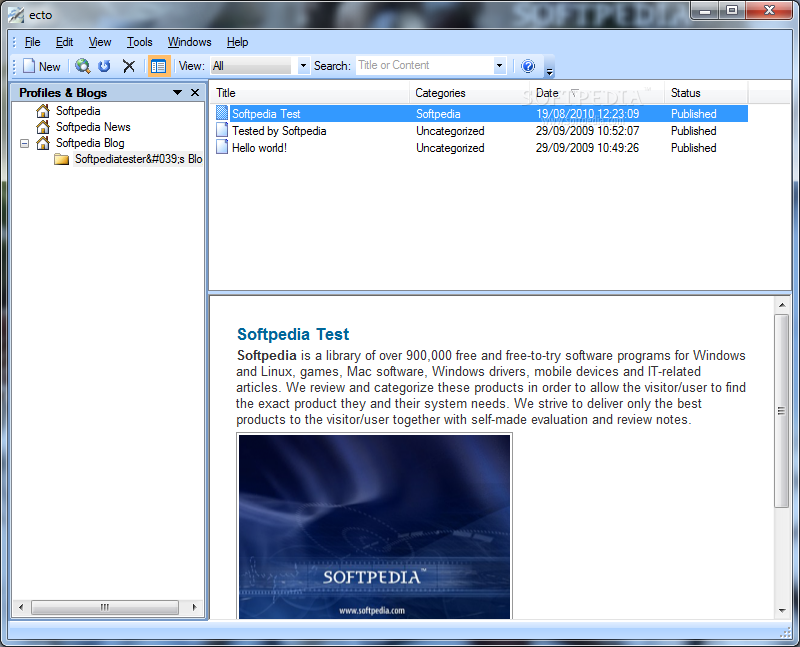800x647 pixels.
Task: Click the Hello world! document icon
Action: click(x=222, y=147)
